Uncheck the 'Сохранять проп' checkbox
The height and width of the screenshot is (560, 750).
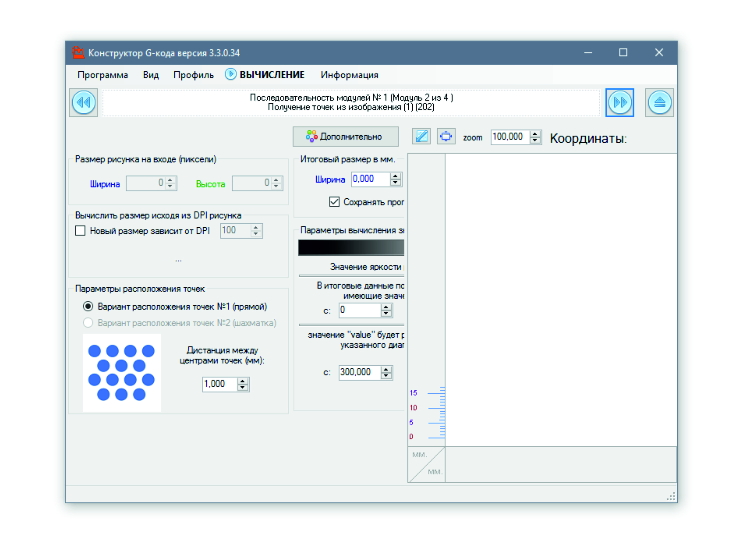[x=334, y=202]
